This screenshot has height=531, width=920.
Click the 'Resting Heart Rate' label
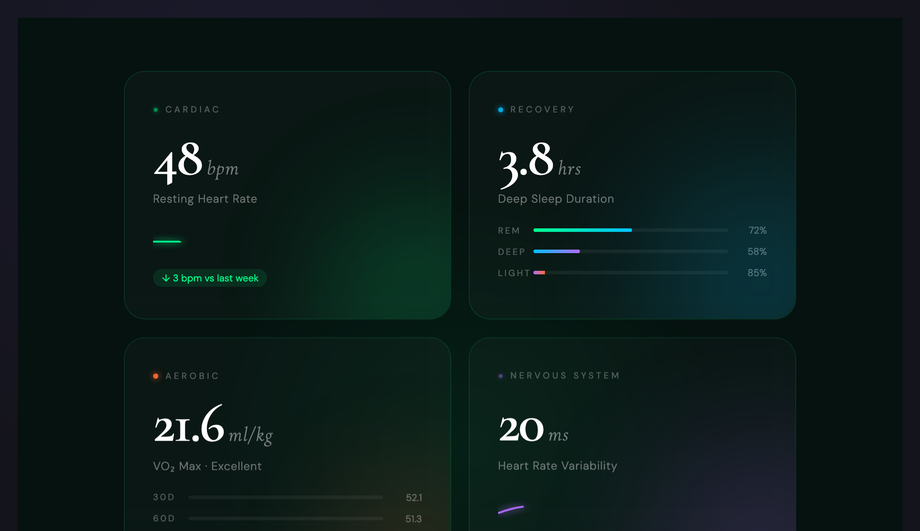(x=205, y=199)
